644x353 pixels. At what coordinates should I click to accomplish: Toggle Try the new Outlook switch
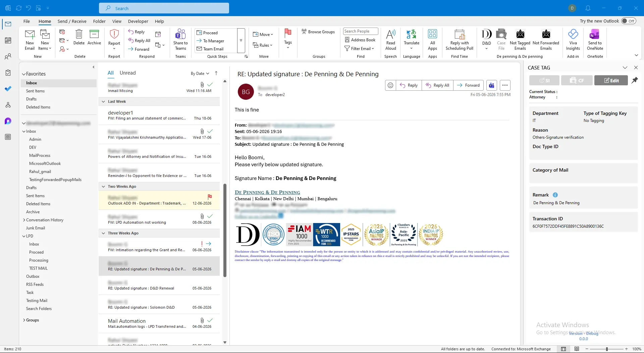pyautogui.click(x=628, y=21)
